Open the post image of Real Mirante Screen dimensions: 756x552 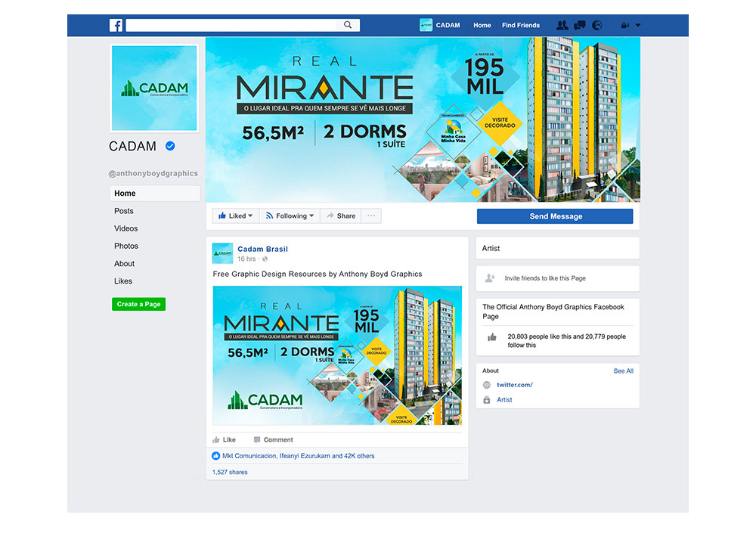pyautogui.click(x=337, y=355)
